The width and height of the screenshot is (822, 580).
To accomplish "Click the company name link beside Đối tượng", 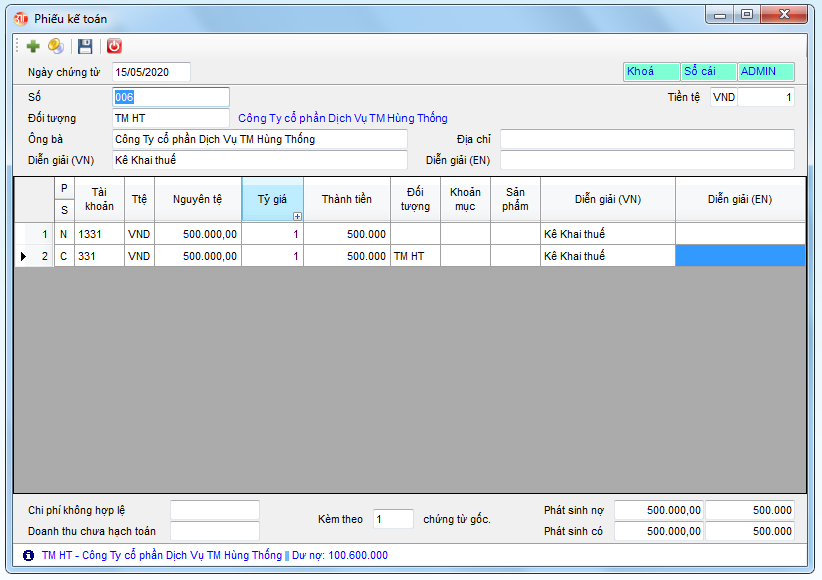I will click(342, 118).
